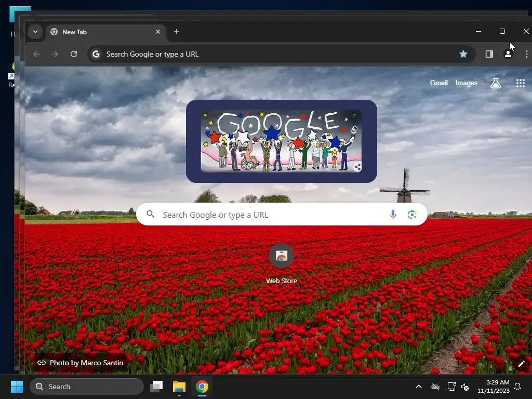Viewport: 532px width, 399px height.
Task: Open the Images link
Action: (466, 83)
